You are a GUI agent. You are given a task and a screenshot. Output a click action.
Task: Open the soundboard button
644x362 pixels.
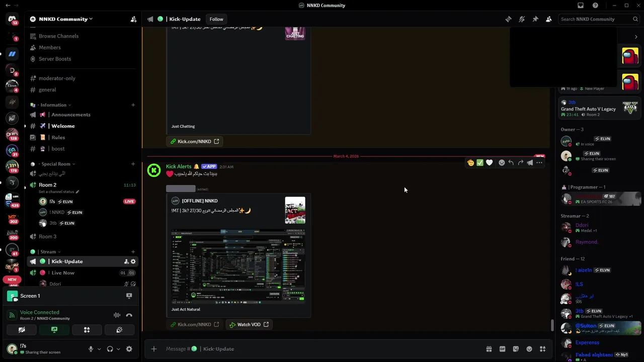pos(119,330)
